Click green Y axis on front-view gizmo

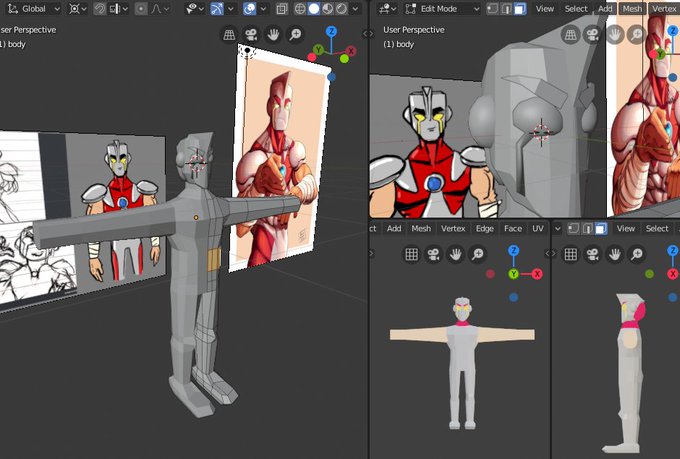[513, 274]
